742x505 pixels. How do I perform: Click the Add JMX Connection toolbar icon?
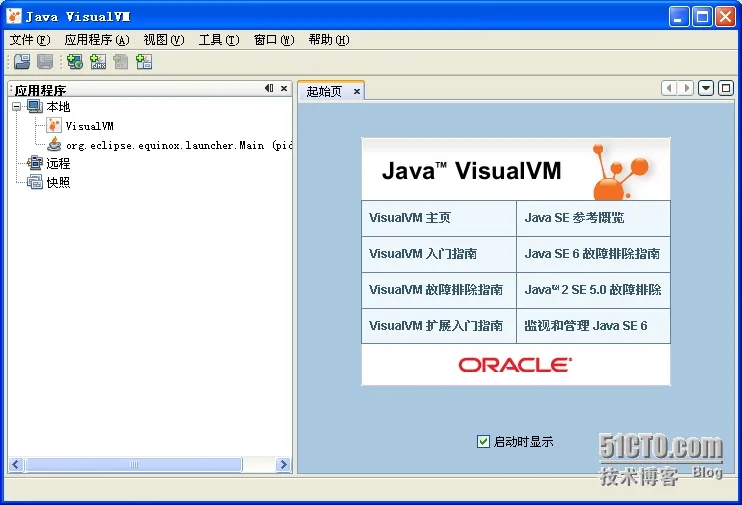[x=98, y=62]
